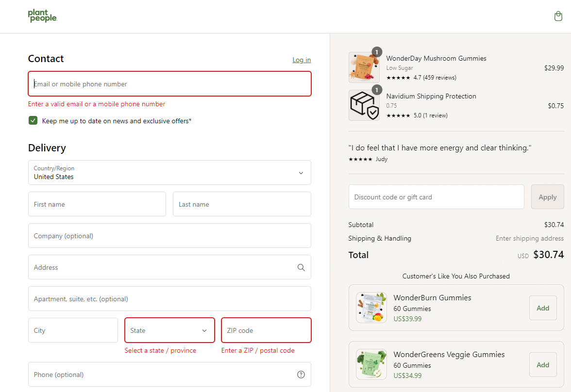This screenshot has height=392, width=571.
Task: Click the WonderBurn Gummies product image
Action: click(x=371, y=308)
